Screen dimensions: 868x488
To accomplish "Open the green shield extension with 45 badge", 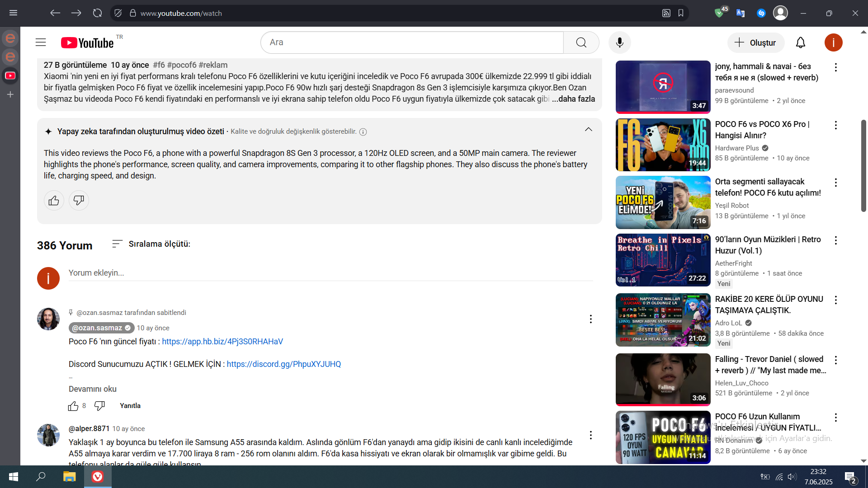I will pyautogui.click(x=720, y=12).
